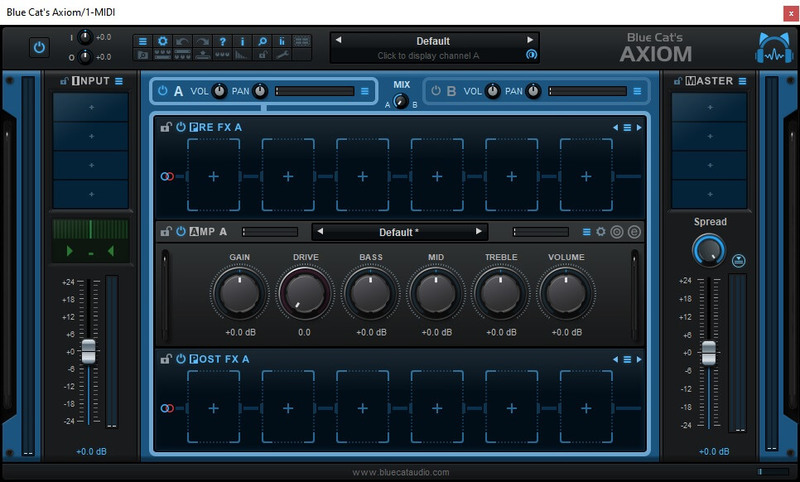Open the Amp A 'Default *' preset list
This screenshot has height=482, width=800.
397,232
